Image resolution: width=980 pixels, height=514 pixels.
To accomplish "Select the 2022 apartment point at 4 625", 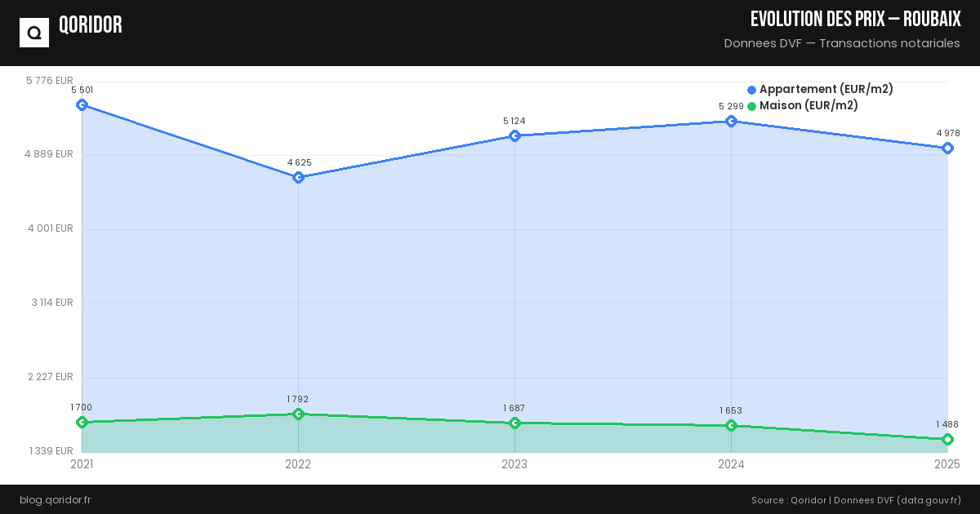I will click(298, 177).
